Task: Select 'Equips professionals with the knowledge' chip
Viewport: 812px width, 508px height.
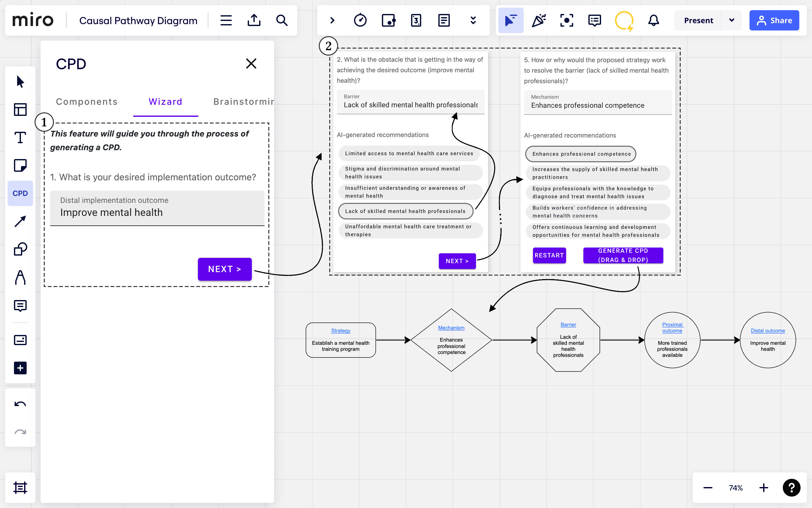Action: [x=598, y=192]
